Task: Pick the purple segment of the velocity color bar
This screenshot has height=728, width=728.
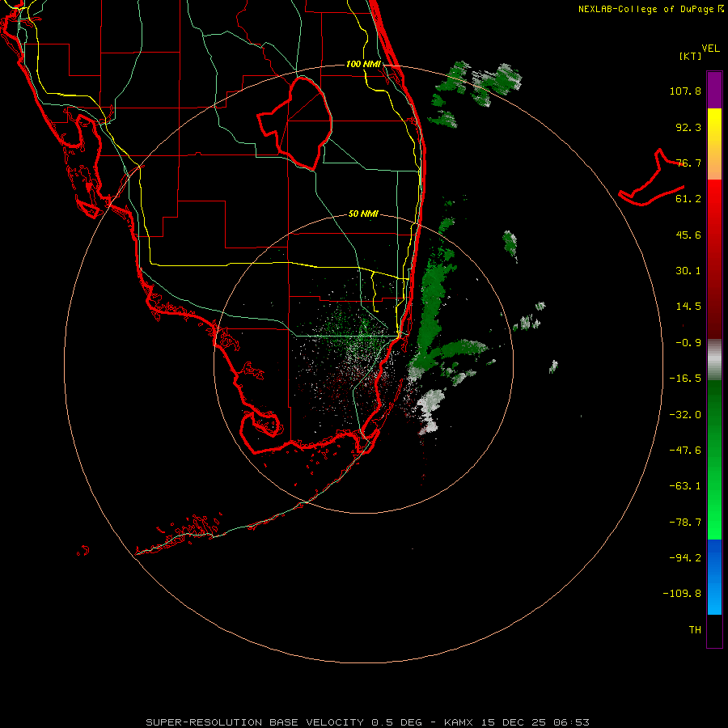Action: (x=714, y=90)
